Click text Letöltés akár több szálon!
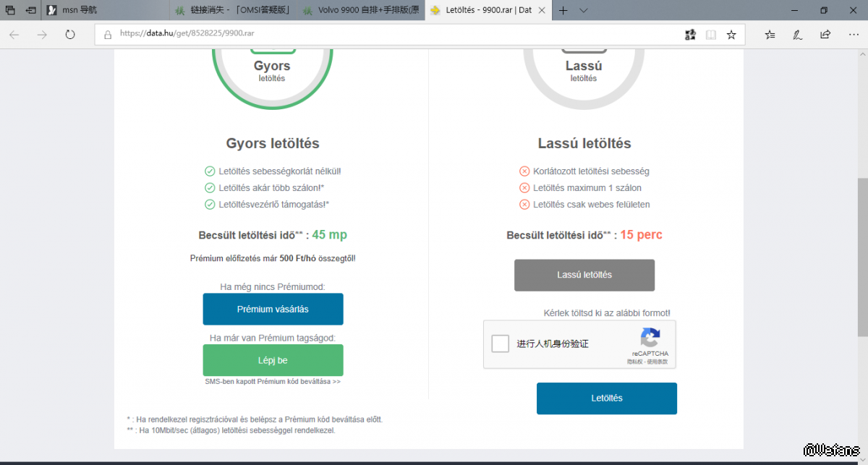Image resolution: width=868 pixels, height=465 pixels. tap(271, 188)
